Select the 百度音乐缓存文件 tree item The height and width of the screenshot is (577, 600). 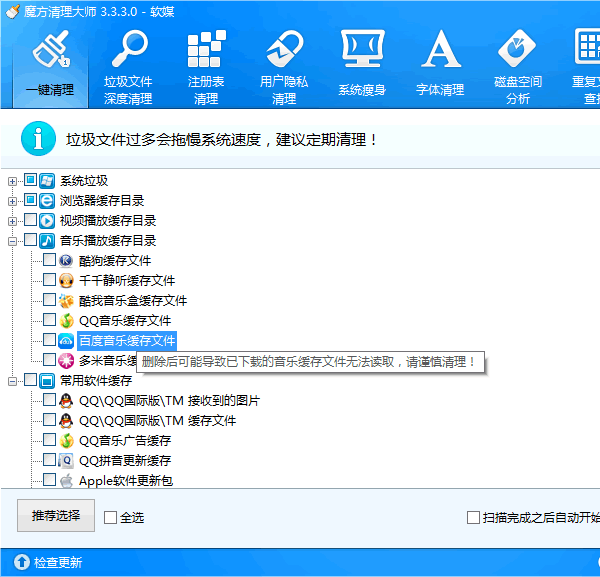[x=127, y=340]
